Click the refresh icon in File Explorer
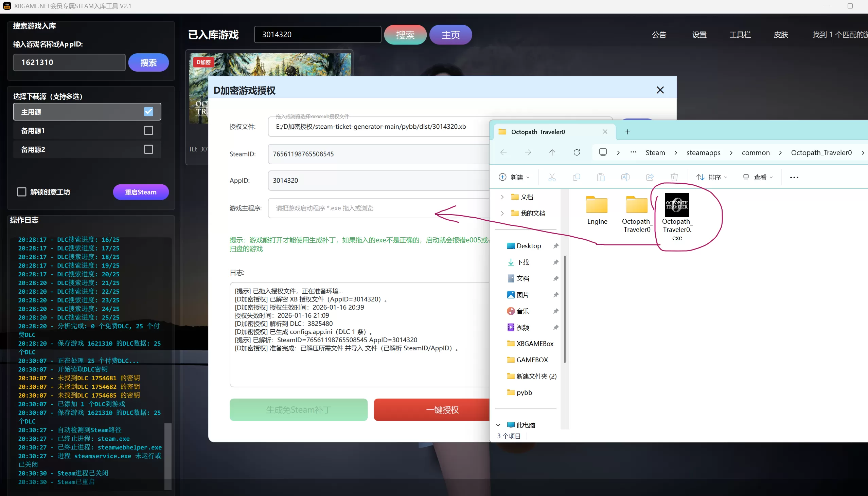The image size is (868, 496). click(x=577, y=152)
